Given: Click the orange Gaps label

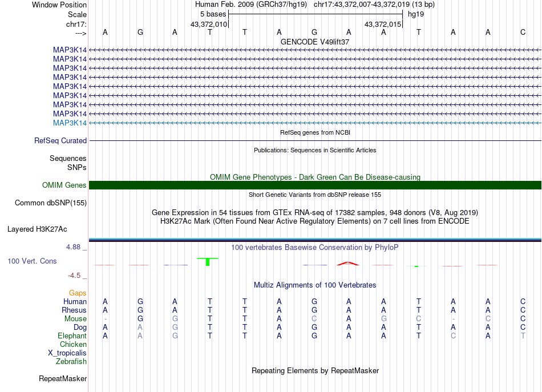Looking at the screenshot, I should tap(78, 293).
